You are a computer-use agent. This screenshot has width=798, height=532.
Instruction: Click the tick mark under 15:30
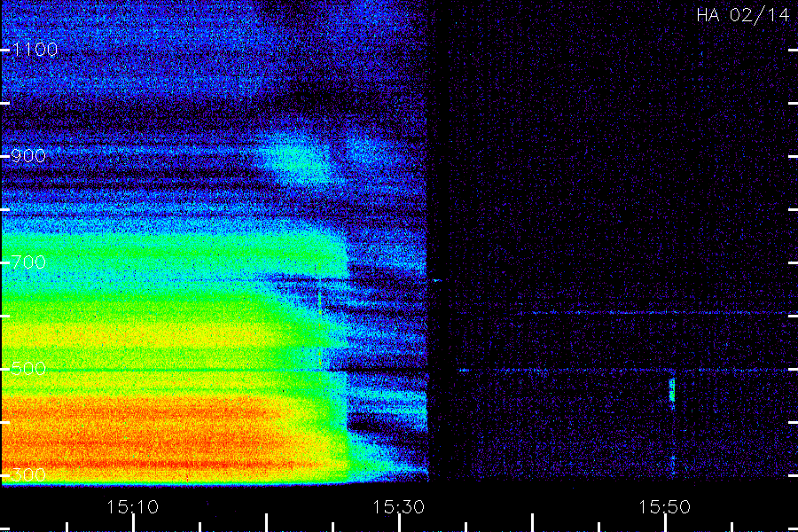400,523
